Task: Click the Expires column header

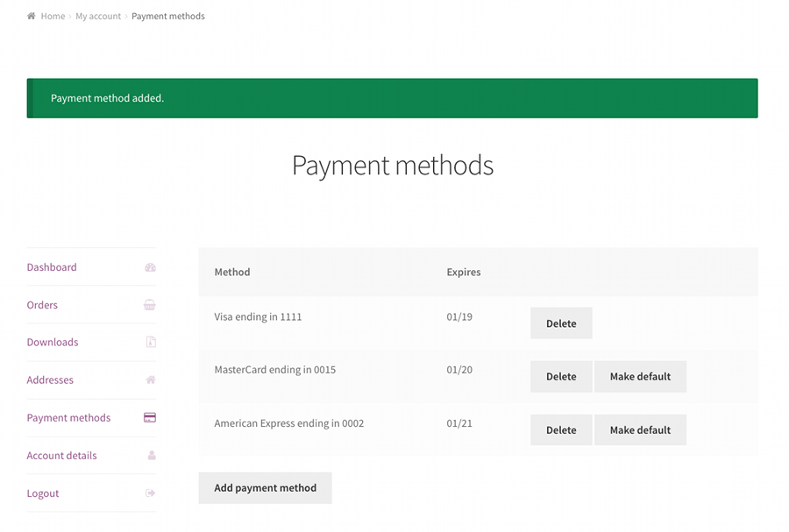Action: [464, 272]
